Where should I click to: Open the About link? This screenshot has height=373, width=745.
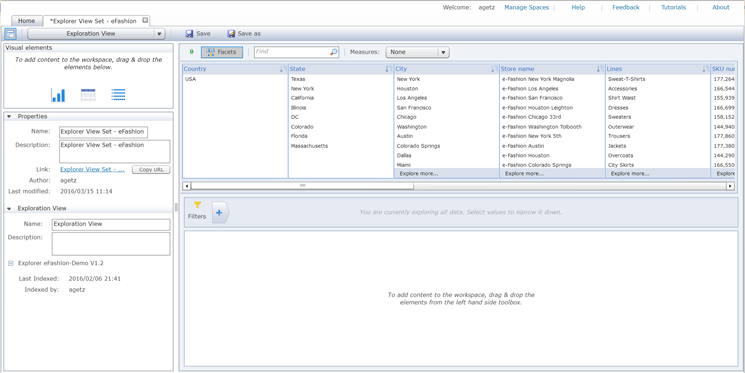pyautogui.click(x=721, y=7)
